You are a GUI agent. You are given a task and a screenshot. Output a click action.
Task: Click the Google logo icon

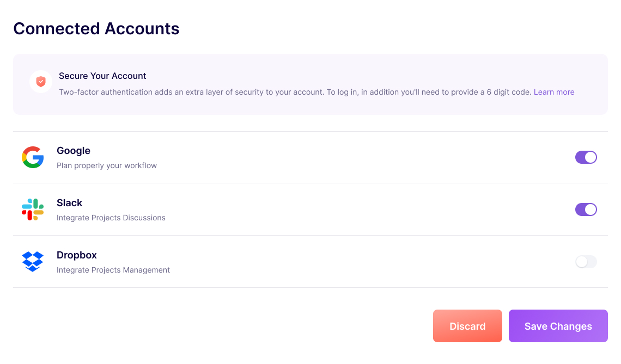(33, 157)
